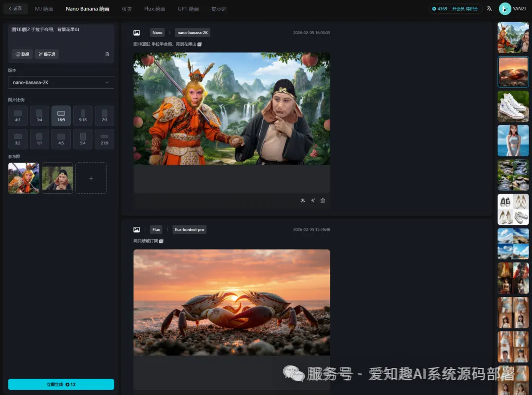Viewport: 532px width, 395px height.
Task: Open the woman by sea thumbnail
Action: [513, 141]
